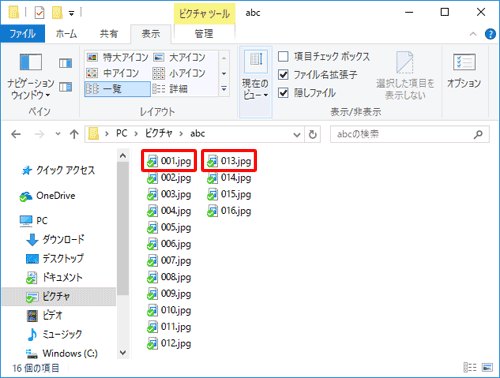Move the layout gallery up one row
This screenshot has width=500, height=378.
pyautogui.click(x=224, y=58)
